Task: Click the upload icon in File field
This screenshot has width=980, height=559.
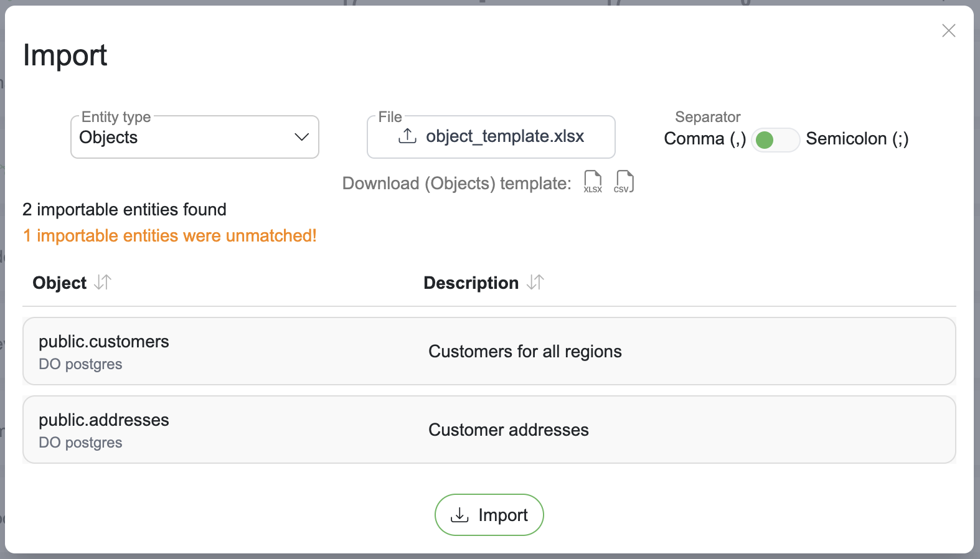Action: (407, 136)
